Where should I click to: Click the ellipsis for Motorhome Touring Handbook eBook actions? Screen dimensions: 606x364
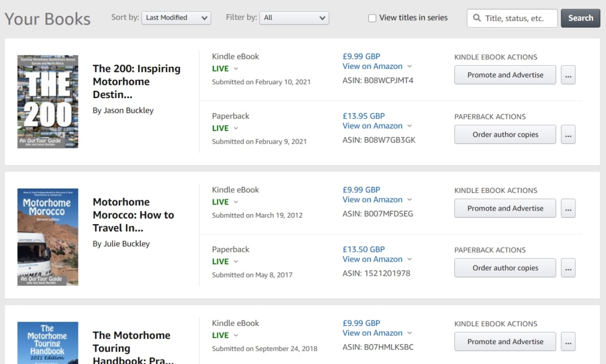(x=568, y=342)
